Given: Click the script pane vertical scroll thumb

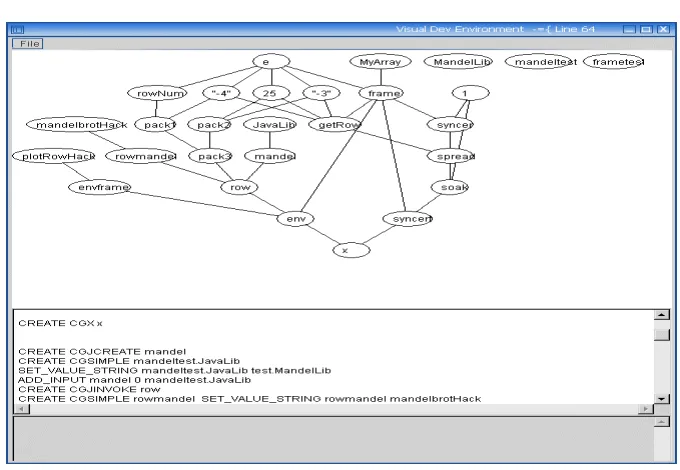Looking at the screenshot, I should [662, 334].
